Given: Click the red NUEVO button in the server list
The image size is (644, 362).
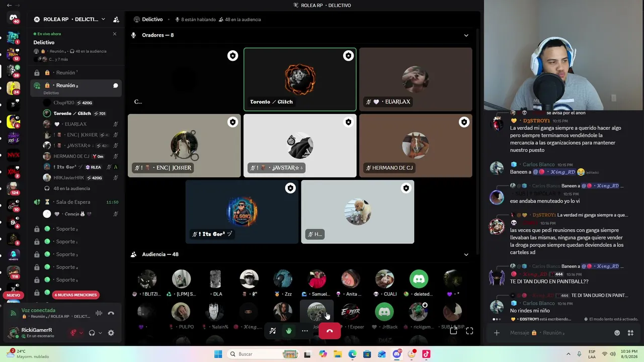Looking at the screenshot, I should (14, 295).
